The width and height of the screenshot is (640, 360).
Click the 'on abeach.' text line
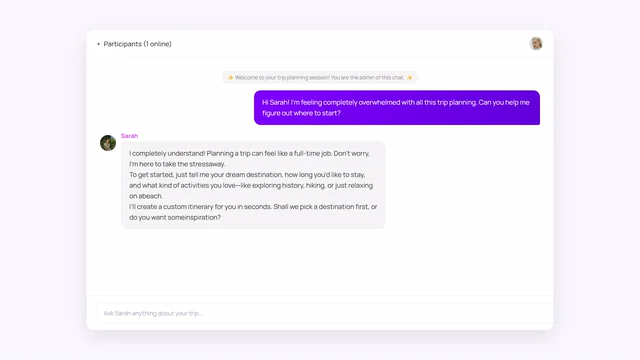tap(146, 196)
